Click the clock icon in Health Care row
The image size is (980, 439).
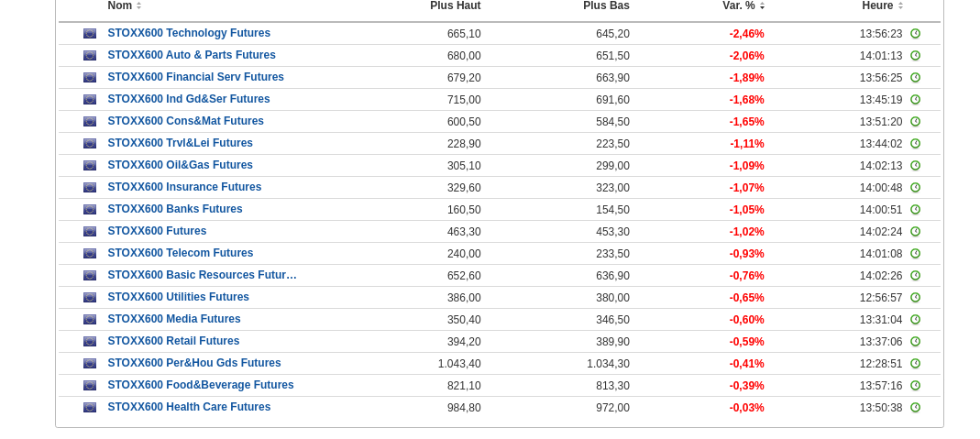915,408
